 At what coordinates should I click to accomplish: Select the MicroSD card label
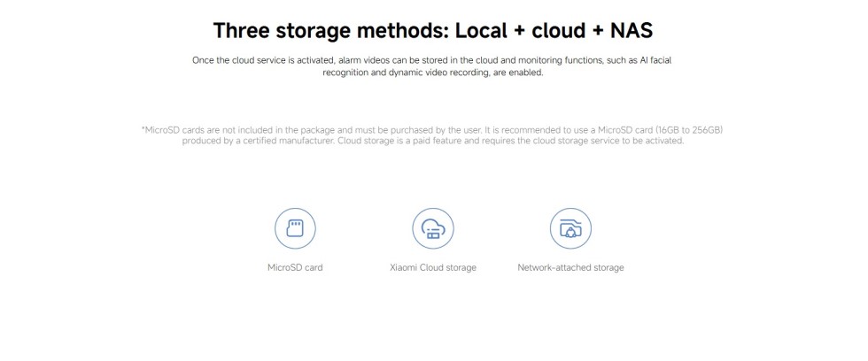[x=295, y=267]
